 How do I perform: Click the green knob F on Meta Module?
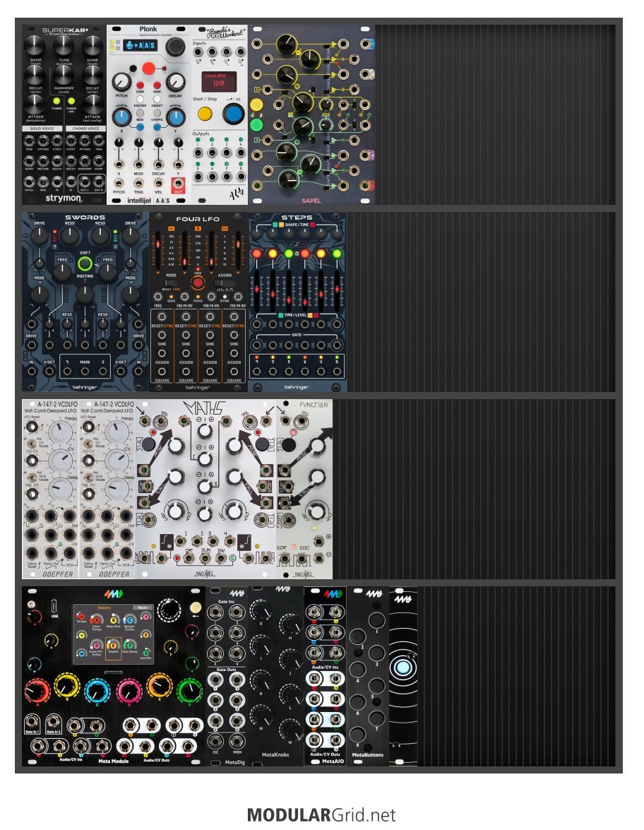(x=189, y=691)
